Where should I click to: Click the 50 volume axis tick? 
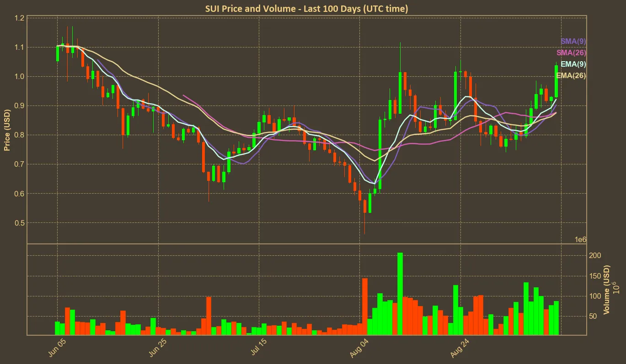point(593,317)
